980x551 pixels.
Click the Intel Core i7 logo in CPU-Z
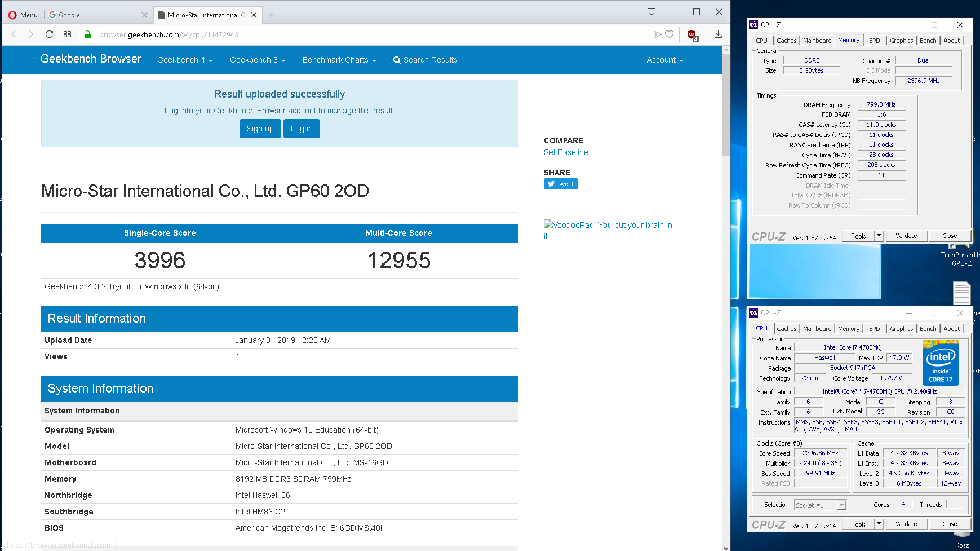(941, 363)
